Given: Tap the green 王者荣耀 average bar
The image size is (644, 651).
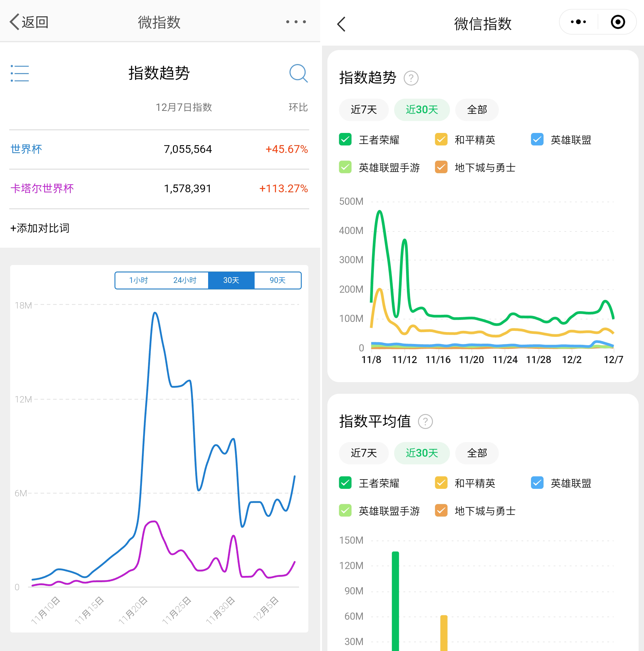Looking at the screenshot, I should pyautogui.click(x=395, y=600).
